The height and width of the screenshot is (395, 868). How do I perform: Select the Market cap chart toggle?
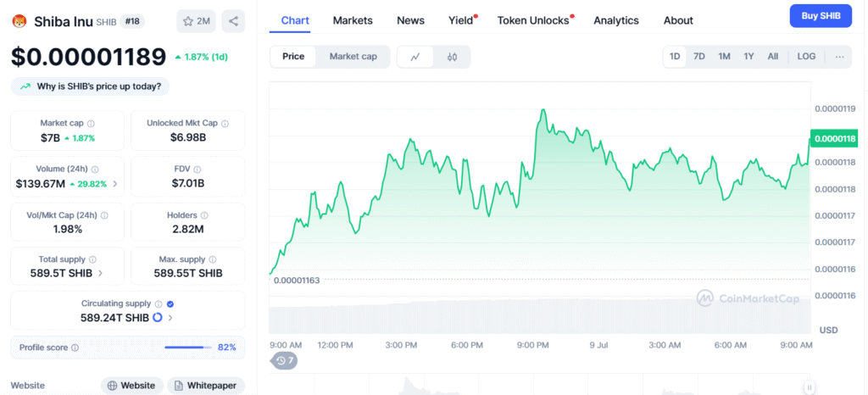tap(353, 57)
